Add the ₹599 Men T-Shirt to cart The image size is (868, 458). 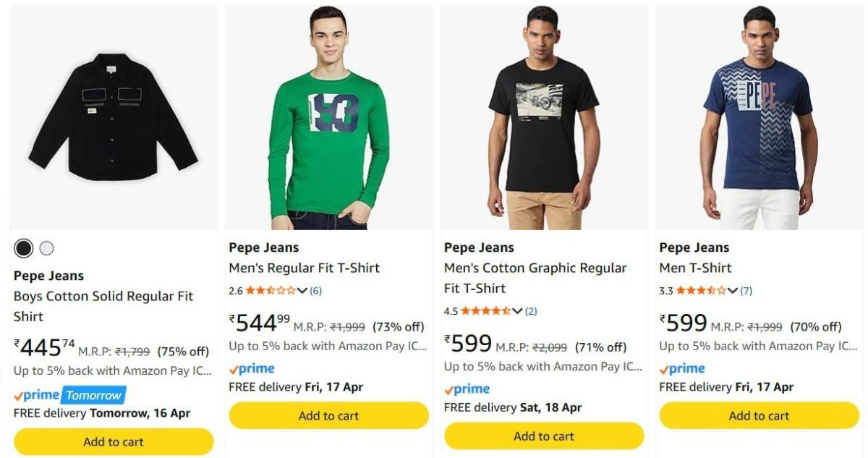[759, 415]
